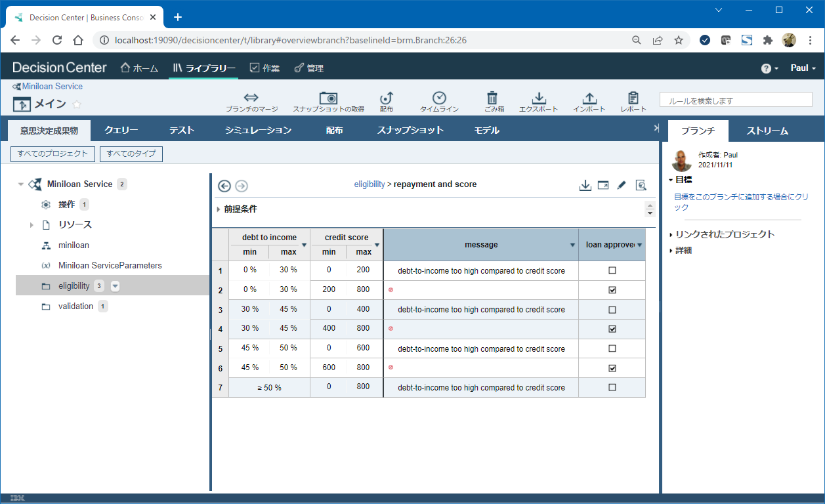Click link to add goal to branch
825x504 pixels.
pos(741,201)
